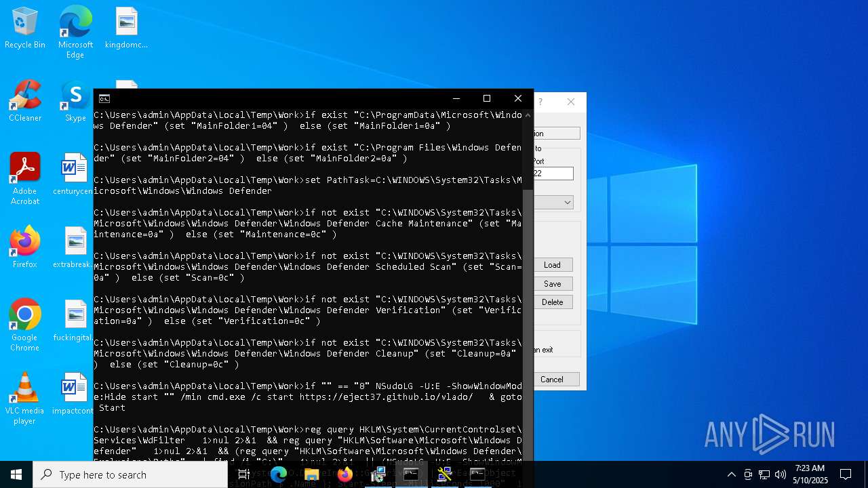Click the eject37.github.io/vlado URL text in console
The image size is (868, 488).
[x=386, y=397]
